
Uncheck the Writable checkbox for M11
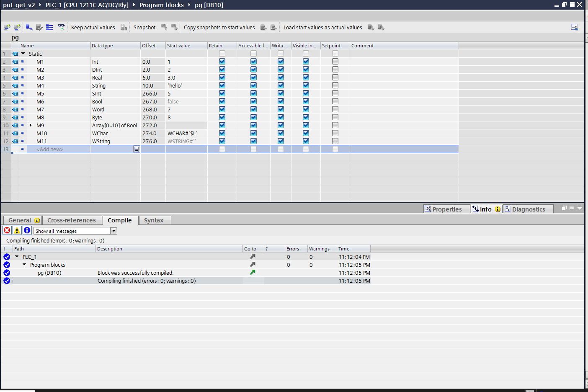pos(281,141)
